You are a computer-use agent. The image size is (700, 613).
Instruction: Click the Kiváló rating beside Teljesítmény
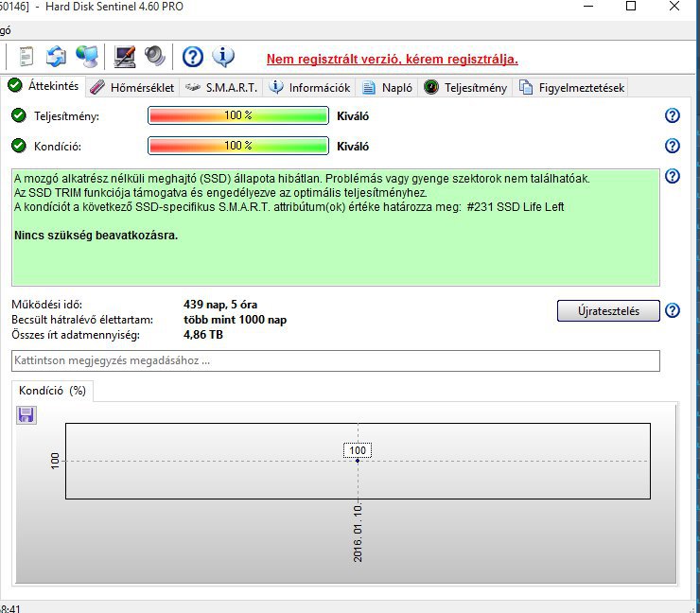click(353, 116)
